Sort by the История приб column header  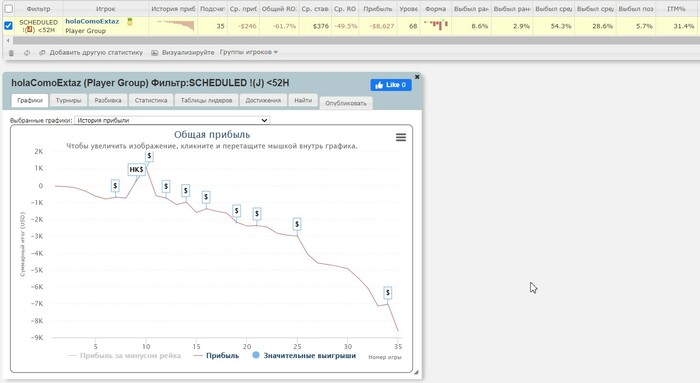click(x=173, y=8)
